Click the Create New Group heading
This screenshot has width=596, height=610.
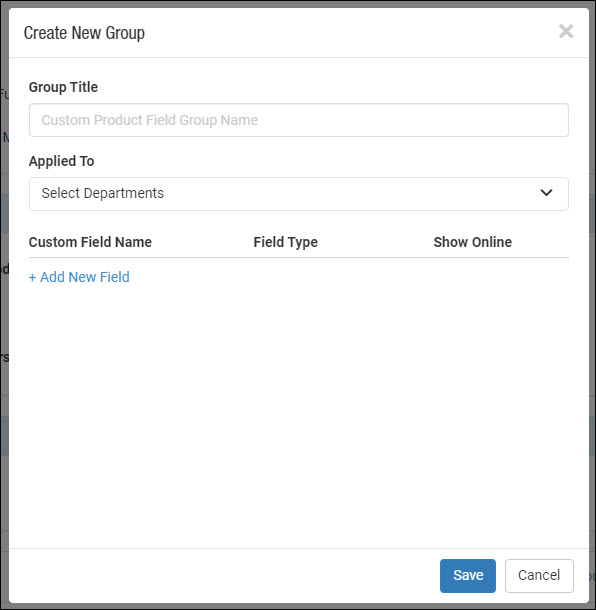coord(84,33)
